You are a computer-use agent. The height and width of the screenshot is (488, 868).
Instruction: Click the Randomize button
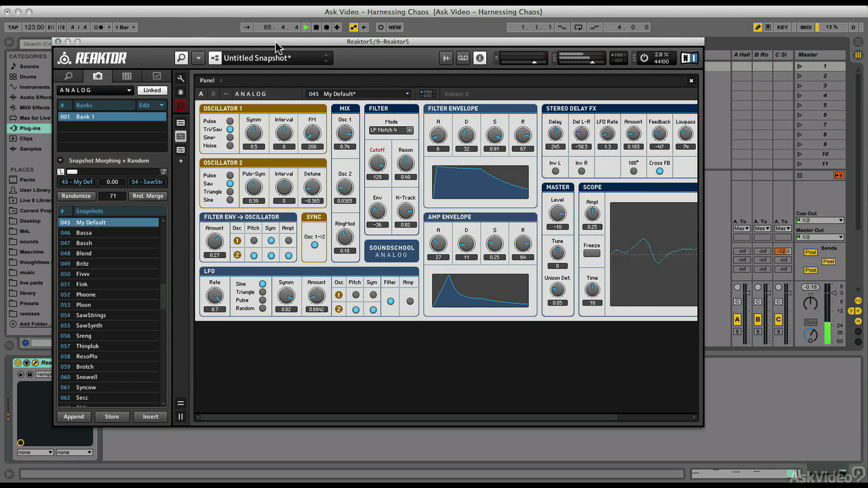pos(76,196)
